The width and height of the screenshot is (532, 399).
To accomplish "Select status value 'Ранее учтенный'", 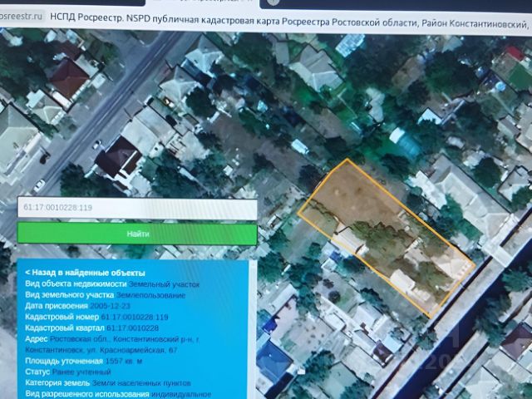I will [x=81, y=372].
